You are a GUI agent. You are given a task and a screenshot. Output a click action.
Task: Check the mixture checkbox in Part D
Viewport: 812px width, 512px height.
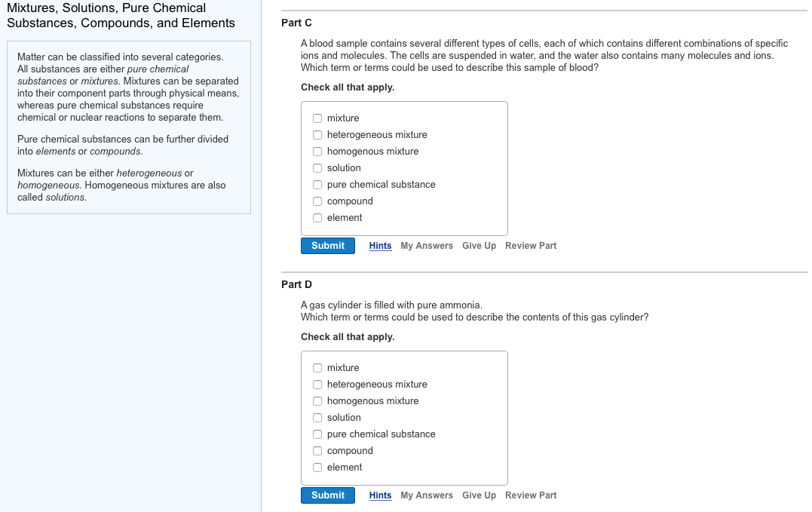(317, 367)
